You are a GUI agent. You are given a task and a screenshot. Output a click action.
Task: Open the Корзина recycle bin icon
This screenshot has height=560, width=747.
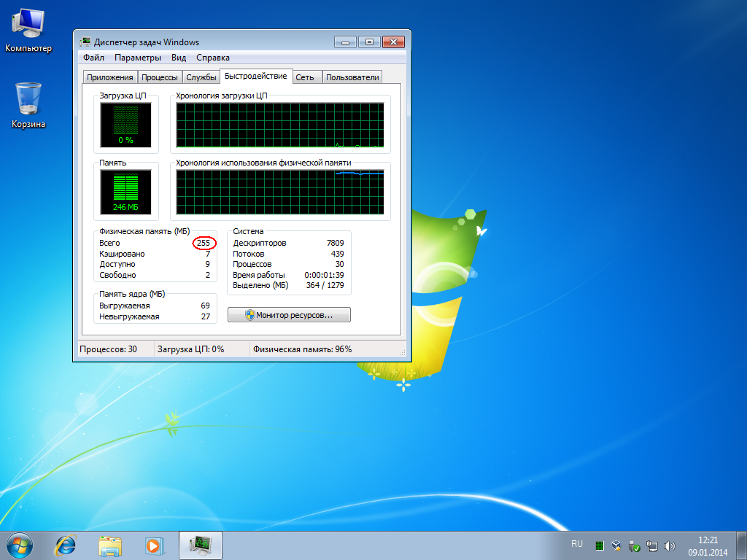click(28, 105)
